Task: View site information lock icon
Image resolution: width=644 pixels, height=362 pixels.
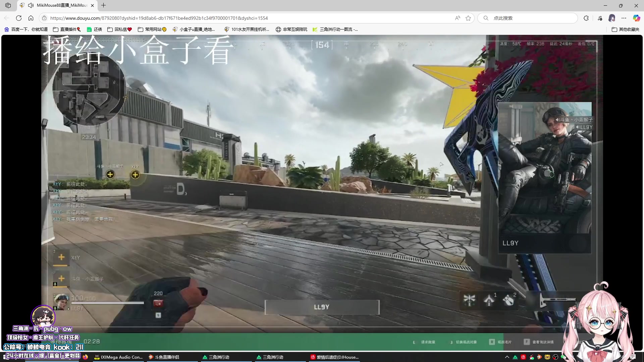Action: (44, 18)
